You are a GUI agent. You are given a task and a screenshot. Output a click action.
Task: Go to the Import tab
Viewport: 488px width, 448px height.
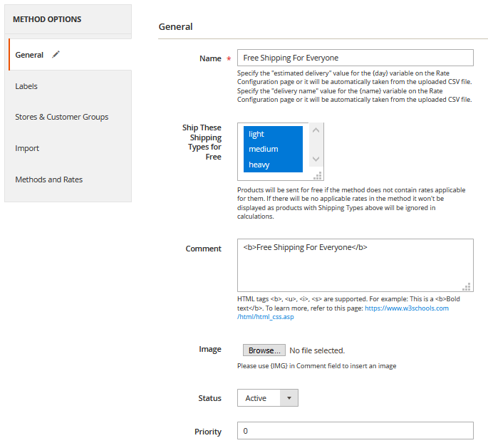click(x=27, y=148)
